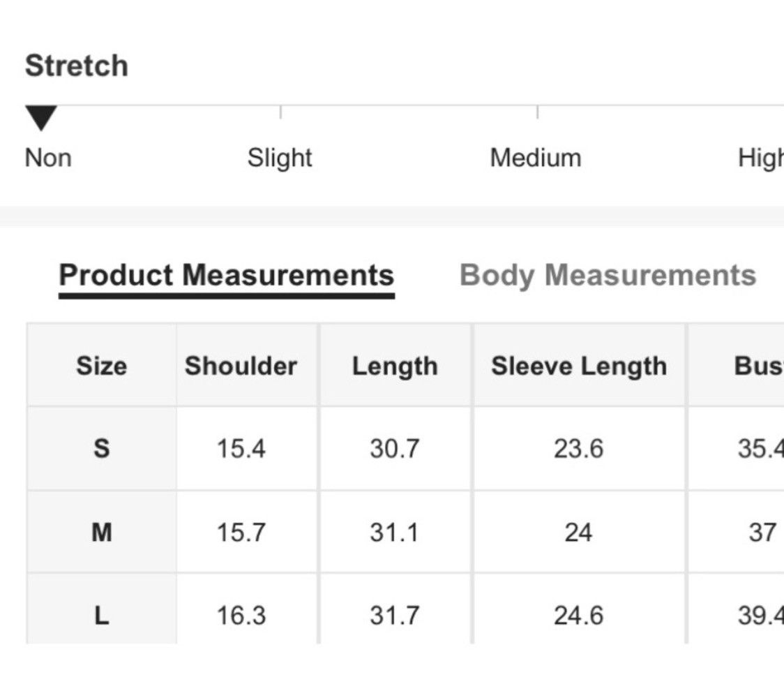
Task: Select the L size row label
Action: [102, 615]
